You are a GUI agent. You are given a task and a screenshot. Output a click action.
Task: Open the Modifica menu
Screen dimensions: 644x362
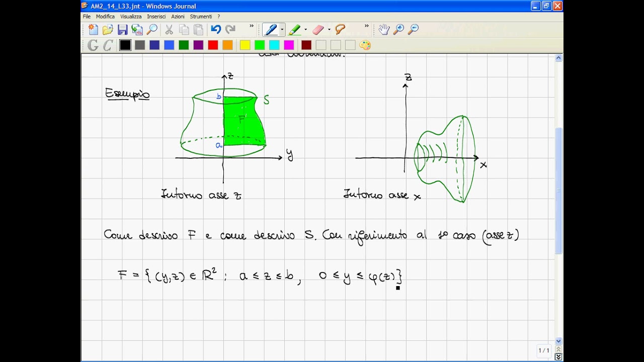105,17
